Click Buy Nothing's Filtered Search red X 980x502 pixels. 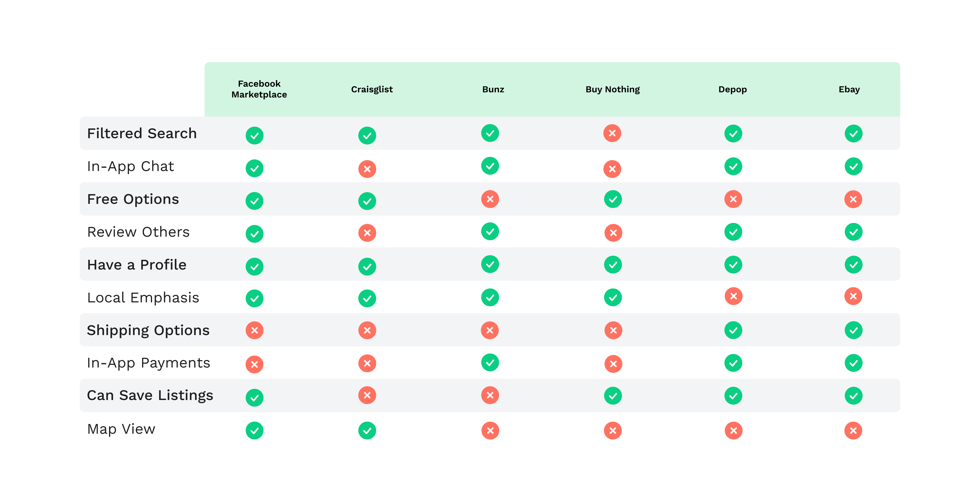(612, 133)
